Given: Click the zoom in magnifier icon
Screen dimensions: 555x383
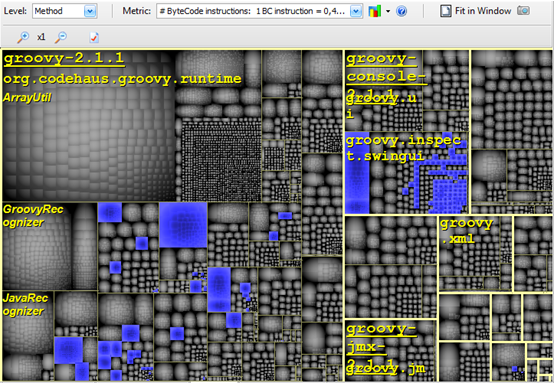Looking at the screenshot, I should [23, 37].
